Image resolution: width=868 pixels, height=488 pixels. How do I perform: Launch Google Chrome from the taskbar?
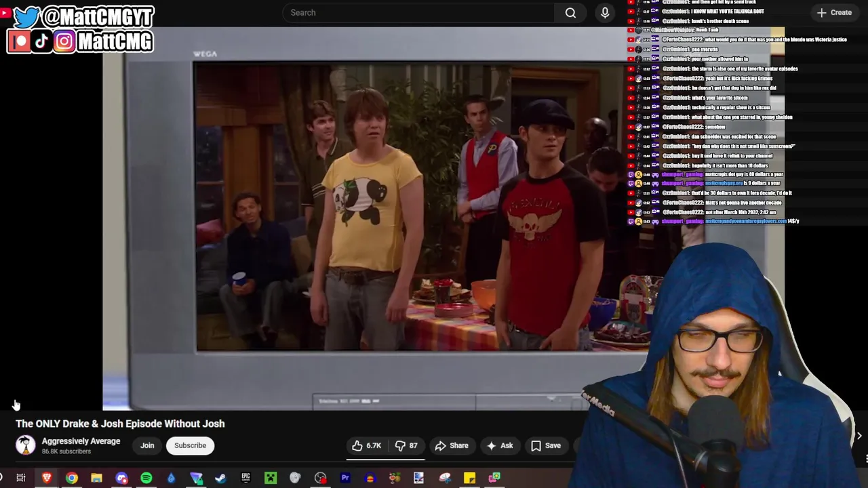point(71,478)
